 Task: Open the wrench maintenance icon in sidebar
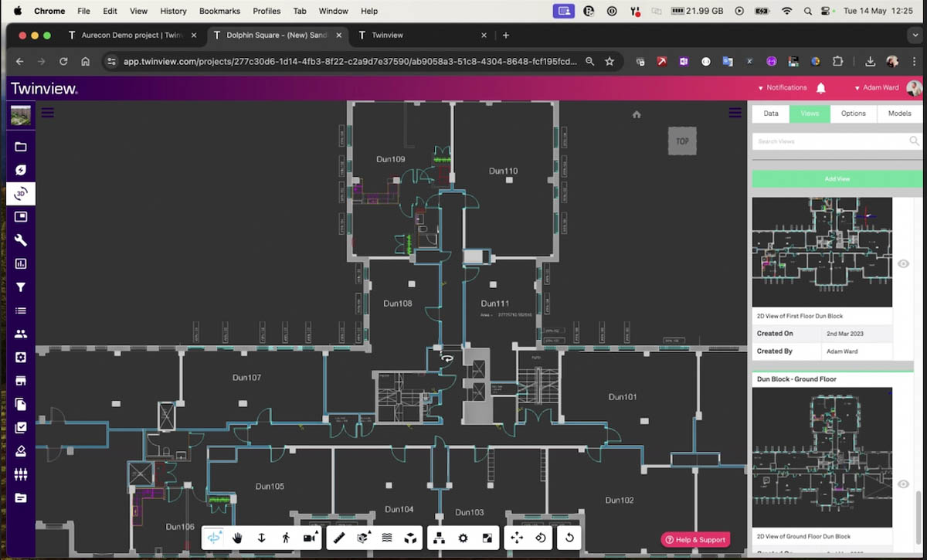(x=21, y=240)
